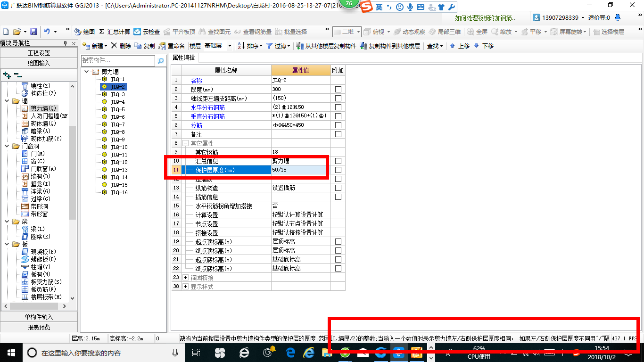This screenshot has height=362, width=644.
Task: Click search magnifier beside 搜索构件 box
Action: point(161,61)
